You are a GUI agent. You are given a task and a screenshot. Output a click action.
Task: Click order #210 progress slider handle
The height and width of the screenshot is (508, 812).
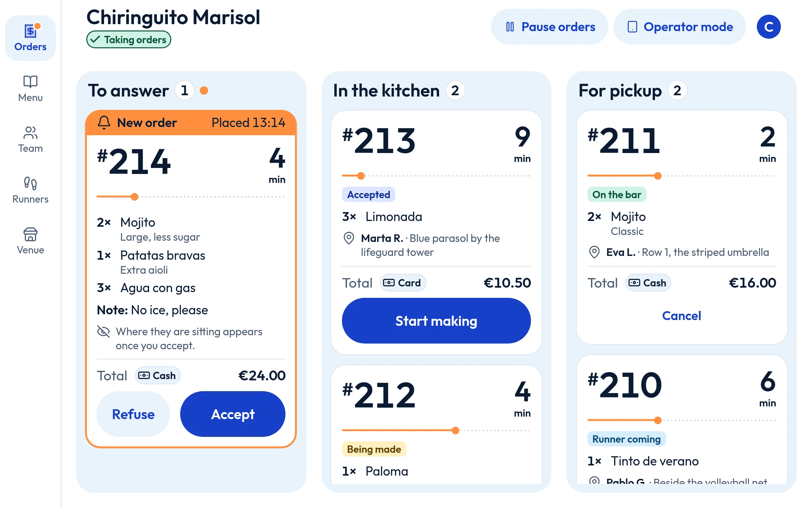click(658, 420)
